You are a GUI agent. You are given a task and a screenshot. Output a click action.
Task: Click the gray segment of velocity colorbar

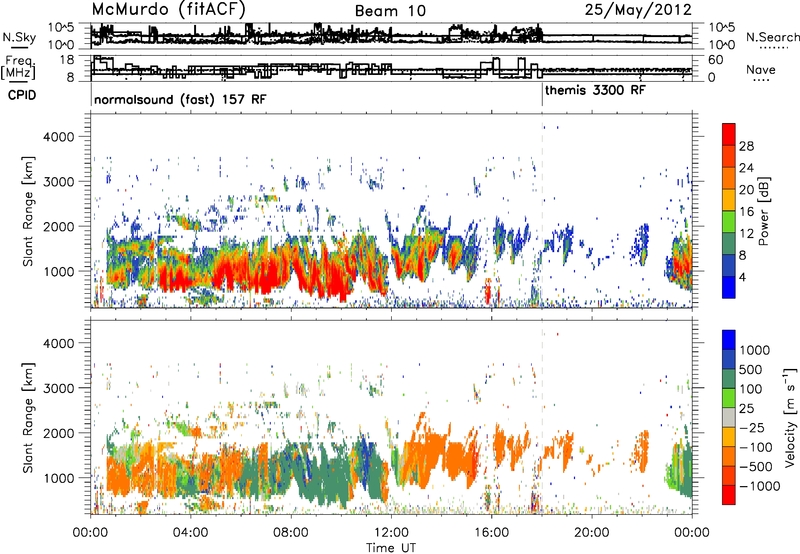(729, 418)
